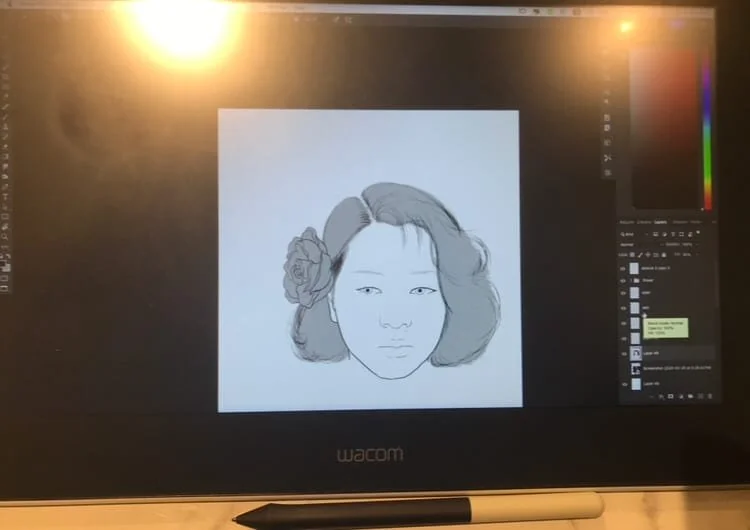Switch to the Layers tab
The height and width of the screenshot is (530, 750).
[x=661, y=222]
